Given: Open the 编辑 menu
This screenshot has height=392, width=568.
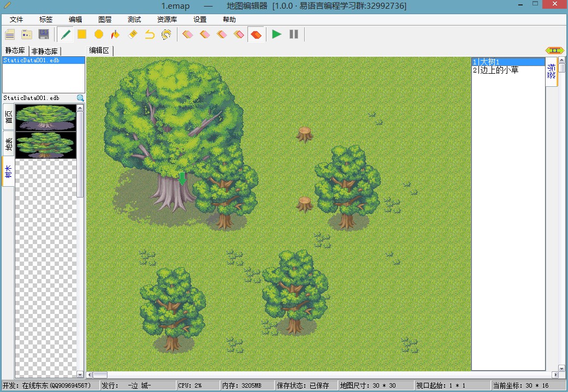Looking at the screenshot, I should coord(75,20).
